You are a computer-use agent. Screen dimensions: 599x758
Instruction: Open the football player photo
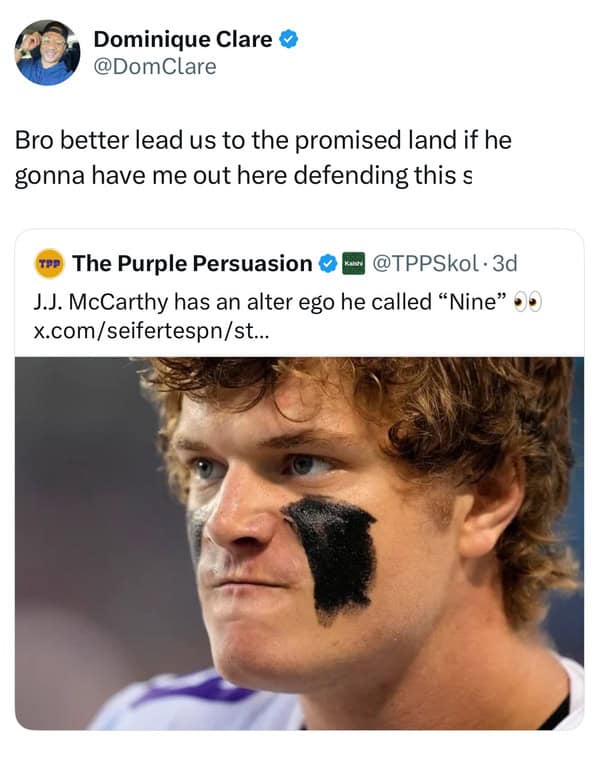(x=299, y=543)
